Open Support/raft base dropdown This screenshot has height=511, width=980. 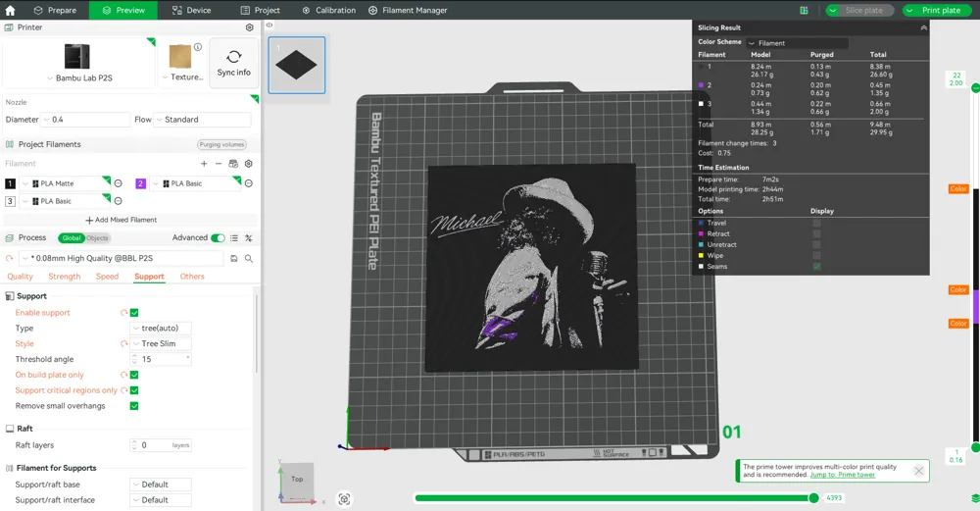[161, 485]
